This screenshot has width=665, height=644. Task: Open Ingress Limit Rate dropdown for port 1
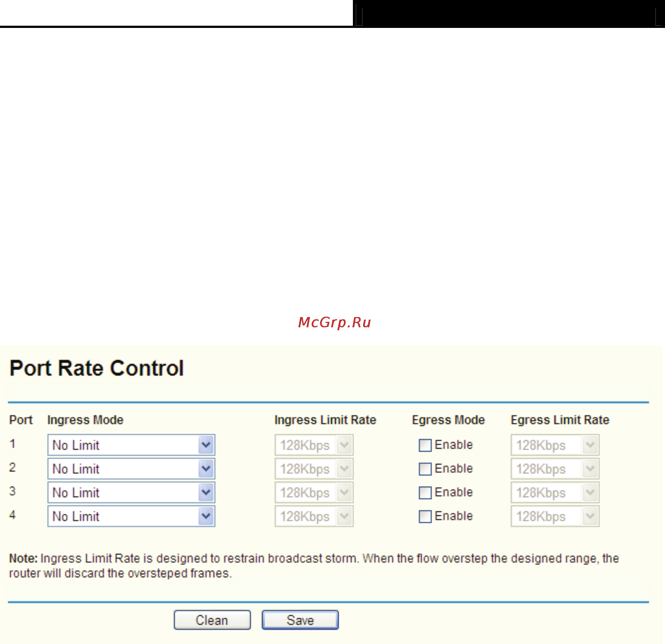point(314,445)
